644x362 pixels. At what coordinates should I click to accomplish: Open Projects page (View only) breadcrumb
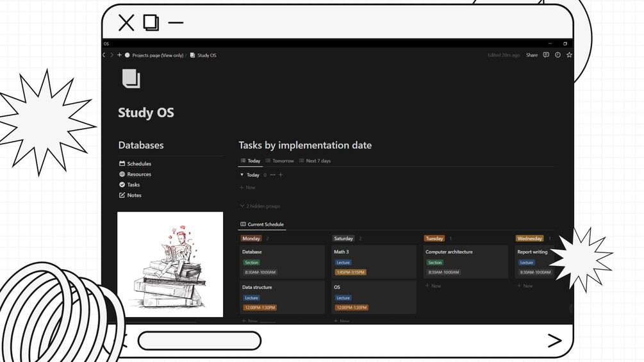(158, 55)
